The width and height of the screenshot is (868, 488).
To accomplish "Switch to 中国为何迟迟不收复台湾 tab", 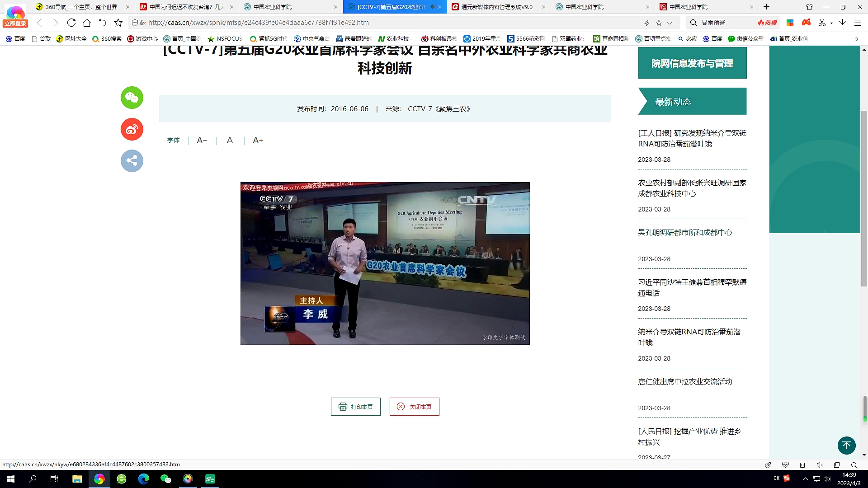I will tap(186, 7).
